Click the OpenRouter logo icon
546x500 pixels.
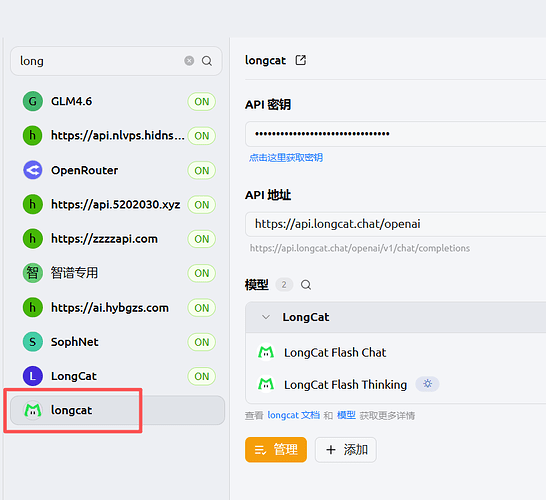[x=33, y=170]
